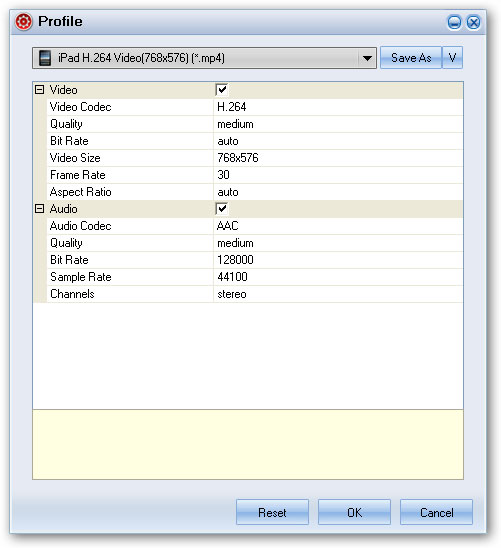Open the profile preset dropdown arrow
Viewport: 501px width, 548px height.
(x=367, y=58)
